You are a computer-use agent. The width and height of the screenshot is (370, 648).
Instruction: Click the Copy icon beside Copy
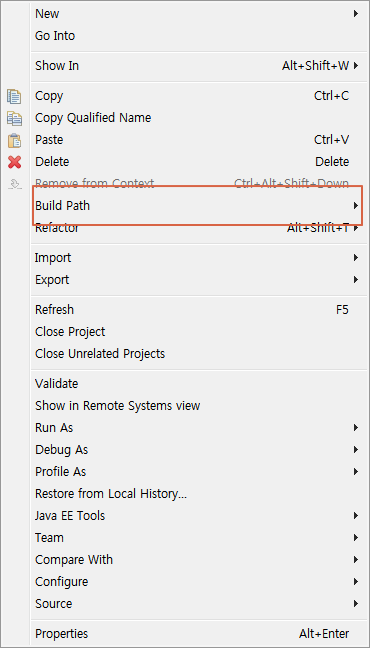[x=14, y=96]
